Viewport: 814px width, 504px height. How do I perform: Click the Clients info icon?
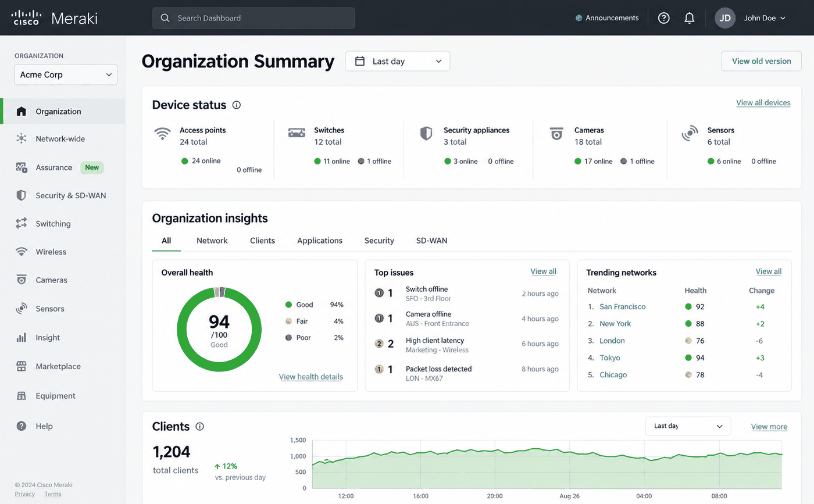coord(200,427)
